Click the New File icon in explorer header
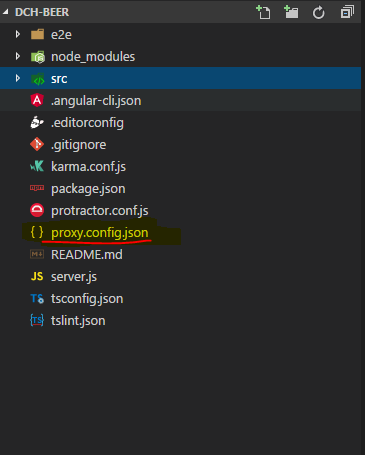The width and height of the screenshot is (365, 455). coord(263,12)
